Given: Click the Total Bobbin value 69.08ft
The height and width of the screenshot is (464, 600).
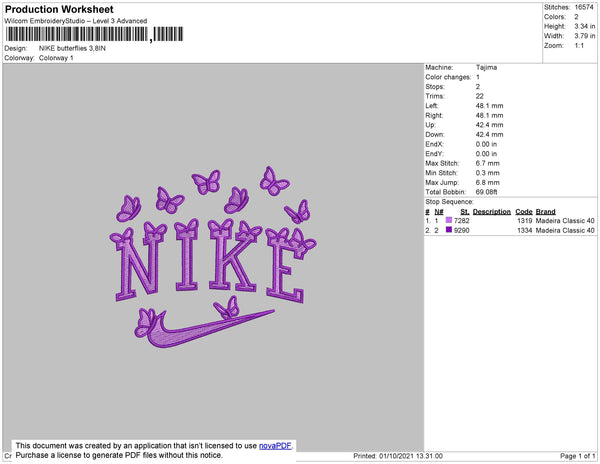Looking at the screenshot, I should [486, 192].
